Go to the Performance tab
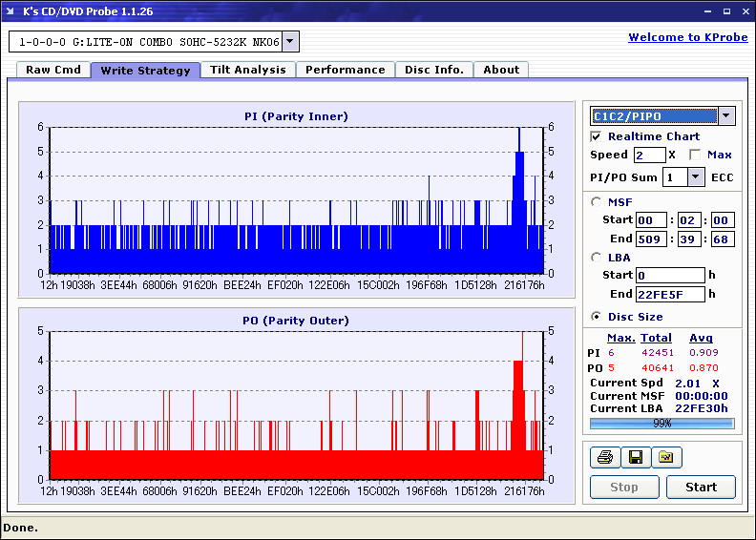 pos(346,70)
